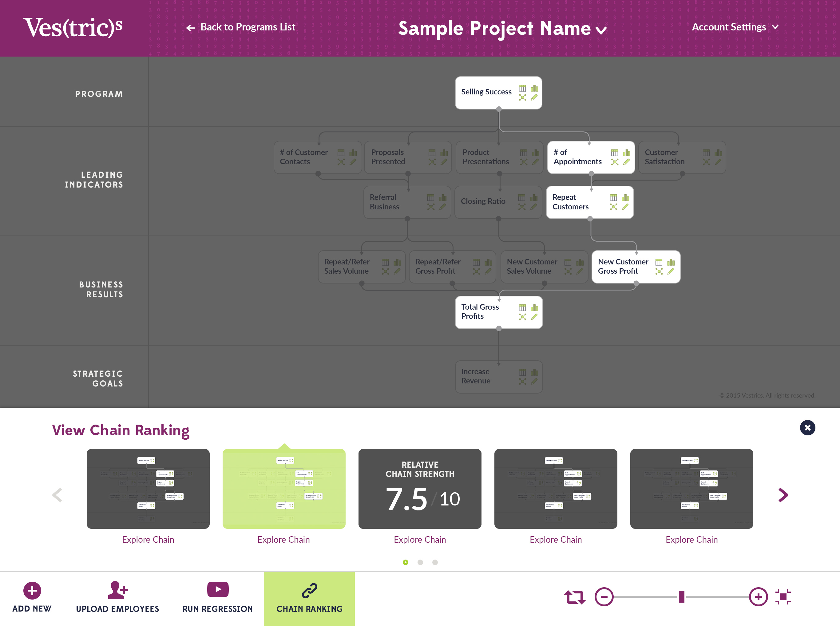Image resolution: width=840 pixels, height=626 pixels.
Task: Click Explore Chain under fifth thumbnail
Action: pos(692,540)
